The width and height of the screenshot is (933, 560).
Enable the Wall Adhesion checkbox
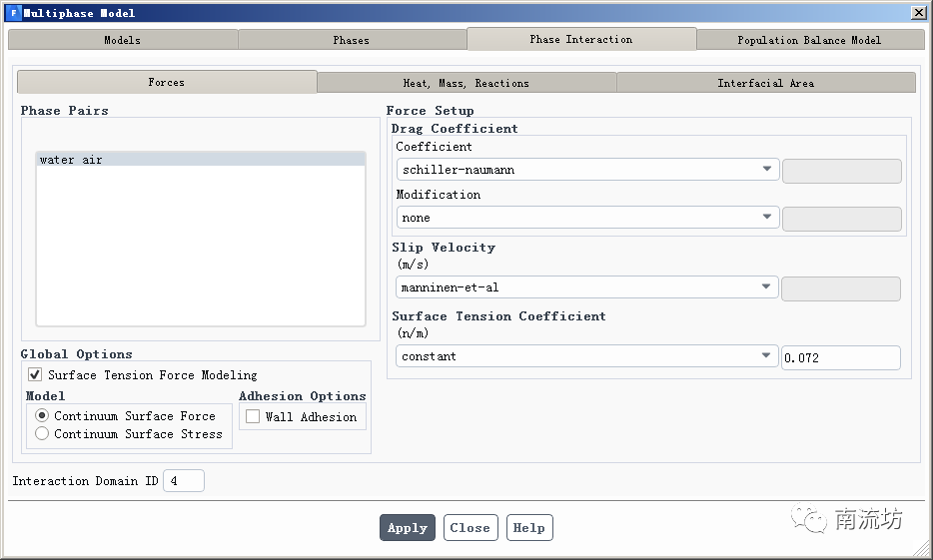coord(253,416)
